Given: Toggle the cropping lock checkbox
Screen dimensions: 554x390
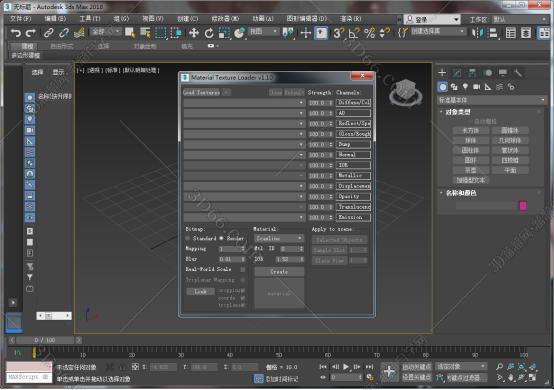Looking at the screenshot, I should (x=243, y=290).
